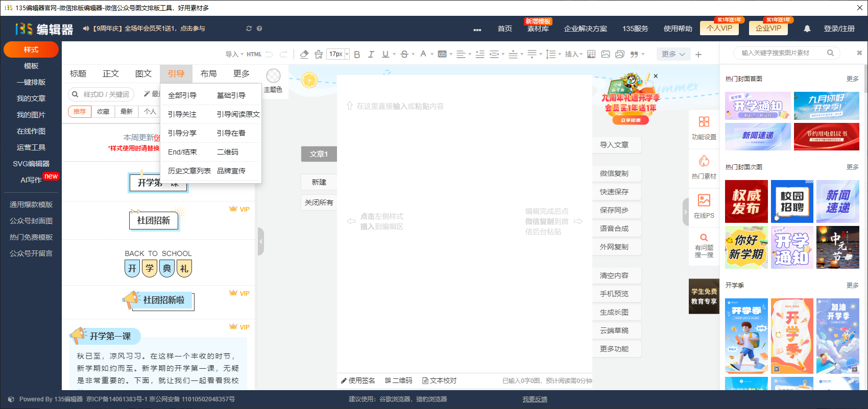Image resolution: width=868 pixels, height=409 pixels.
Task: Click the font color A icon
Action: click(423, 54)
